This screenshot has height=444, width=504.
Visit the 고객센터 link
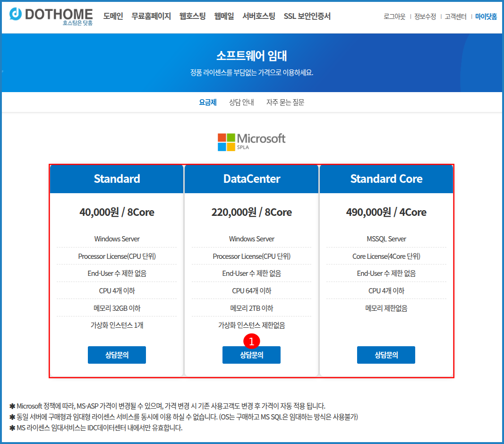[455, 17]
